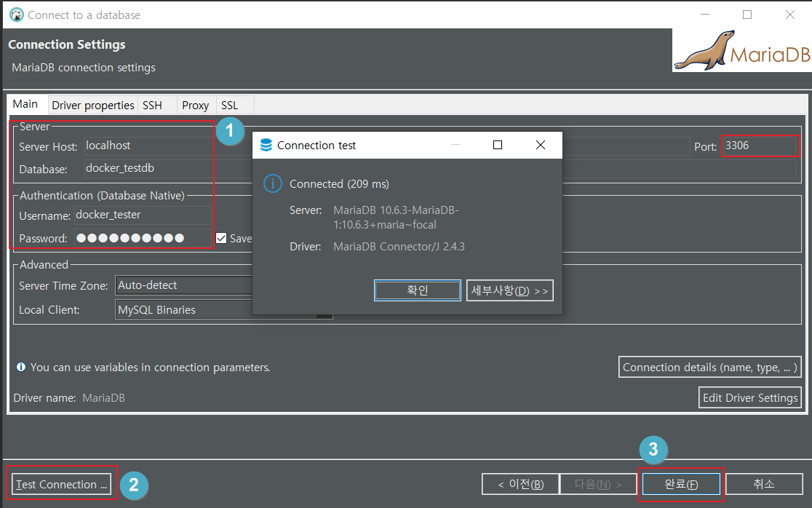Click the Port field showing 3306
Viewport: 812px width, 508px height.
click(759, 146)
